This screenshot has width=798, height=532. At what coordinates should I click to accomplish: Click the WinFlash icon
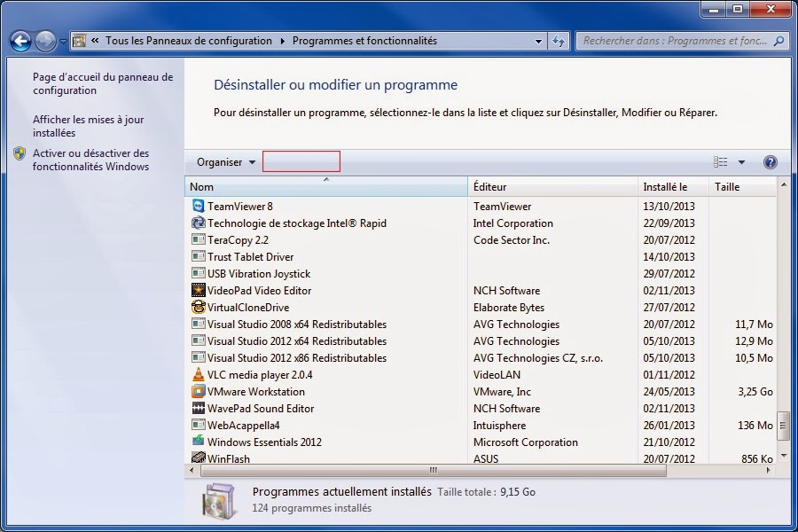point(198,458)
